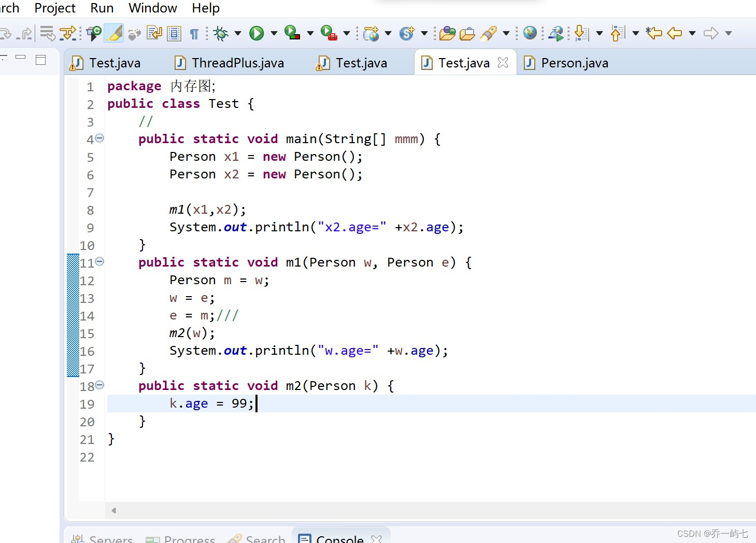Click the Launch Web Services Explorer icon
The image size is (756, 543).
click(556, 33)
